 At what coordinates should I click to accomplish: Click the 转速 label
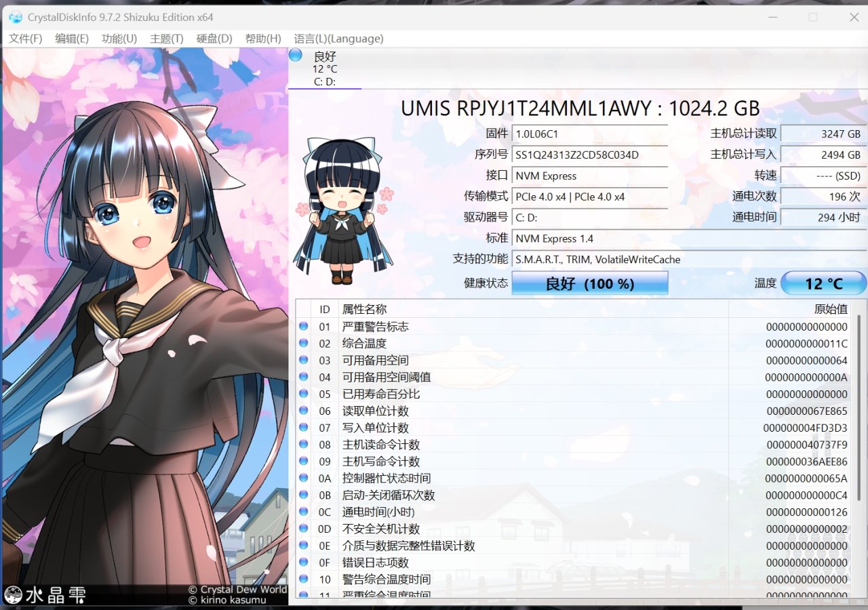click(766, 176)
